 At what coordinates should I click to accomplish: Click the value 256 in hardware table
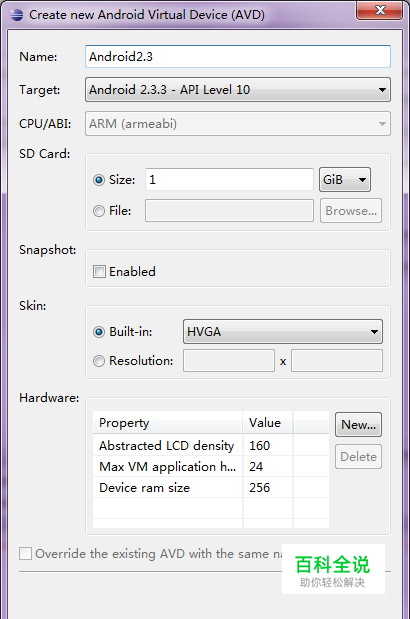(x=260, y=488)
